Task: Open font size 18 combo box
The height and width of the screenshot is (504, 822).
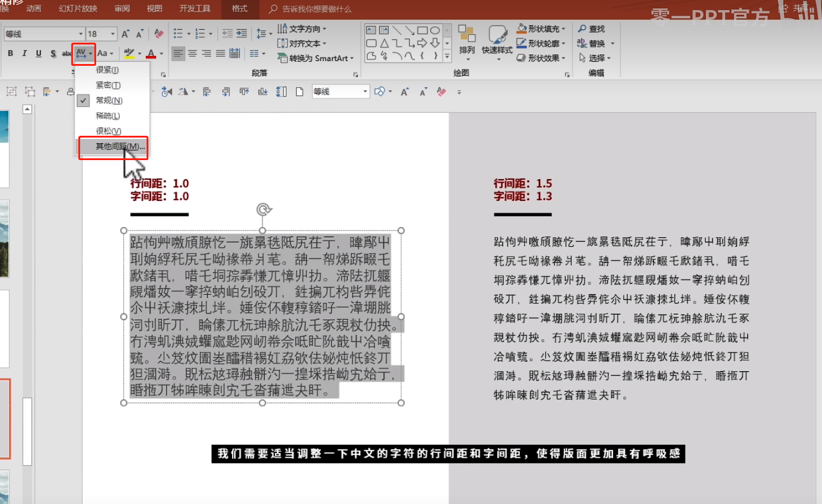Action: [x=102, y=34]
